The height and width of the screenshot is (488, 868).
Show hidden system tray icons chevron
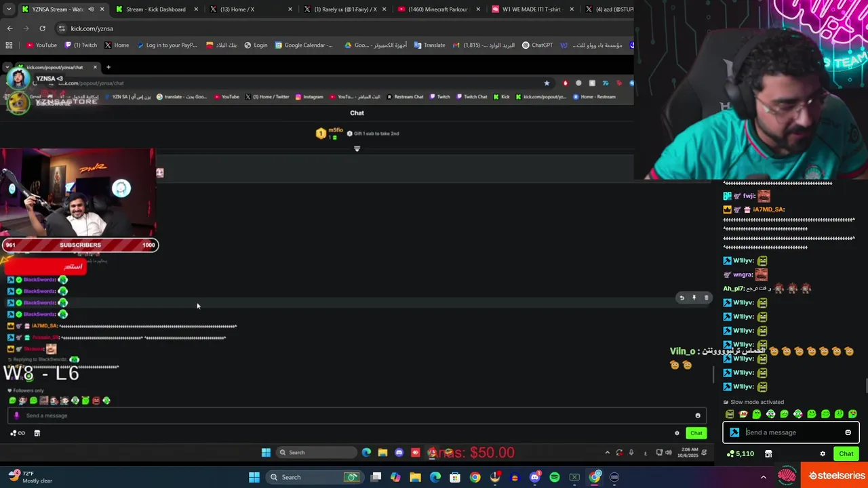tap(763, 477)
